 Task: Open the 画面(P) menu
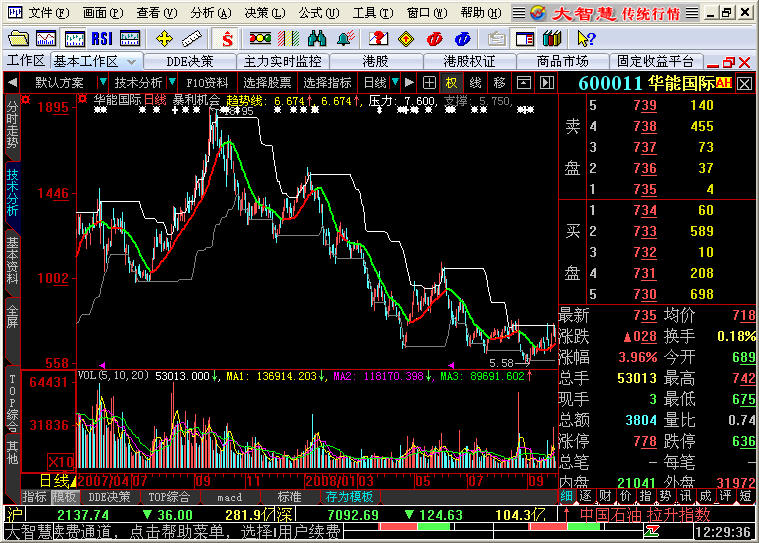pos(103,13)
